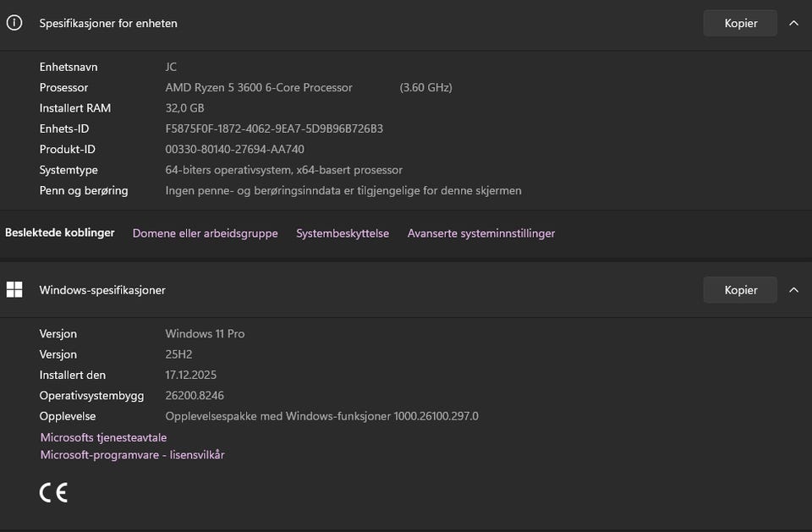
Task: Select Windows 11 Pro edition value
Action: tap(205, 333)
